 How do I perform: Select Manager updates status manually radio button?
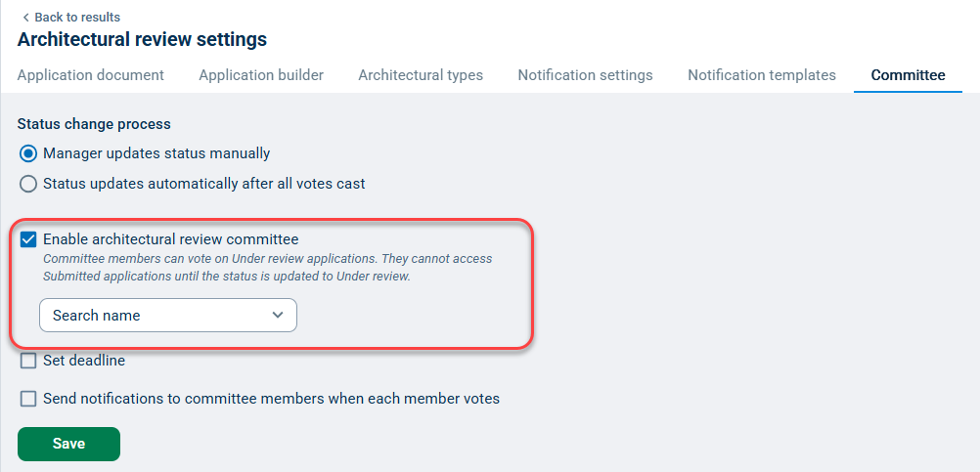coord(28,153)
